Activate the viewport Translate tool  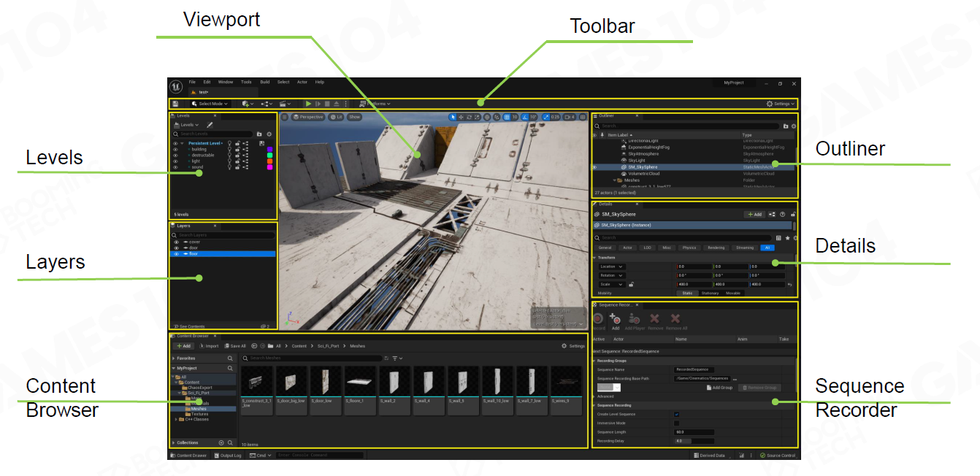tap(461, 117)
